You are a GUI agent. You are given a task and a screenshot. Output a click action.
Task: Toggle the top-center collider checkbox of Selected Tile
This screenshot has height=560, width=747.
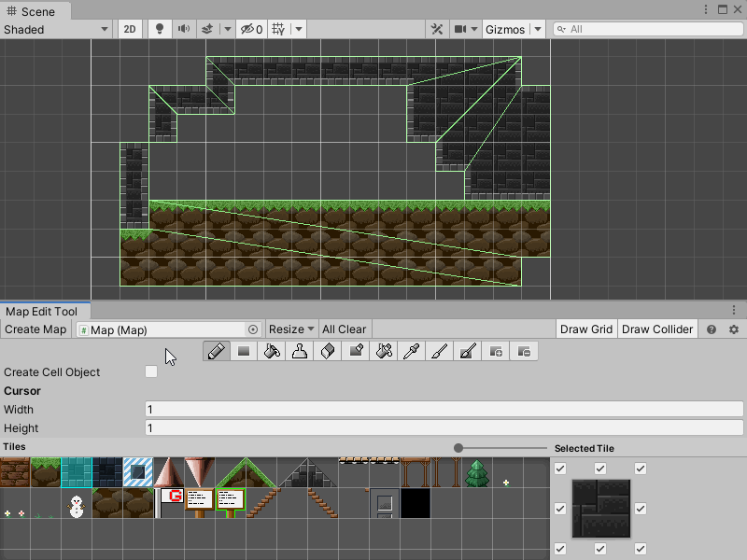pos(600,469)
